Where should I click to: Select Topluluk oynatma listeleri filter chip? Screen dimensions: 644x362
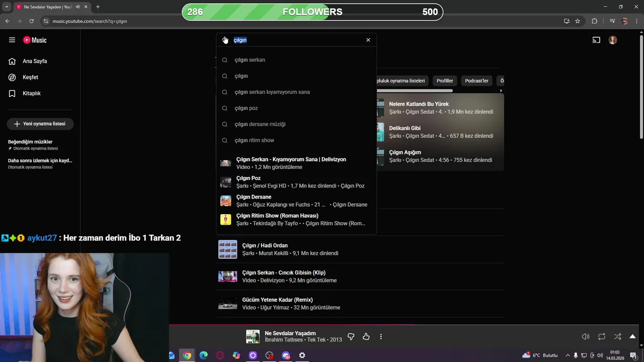tap(402, 81)
